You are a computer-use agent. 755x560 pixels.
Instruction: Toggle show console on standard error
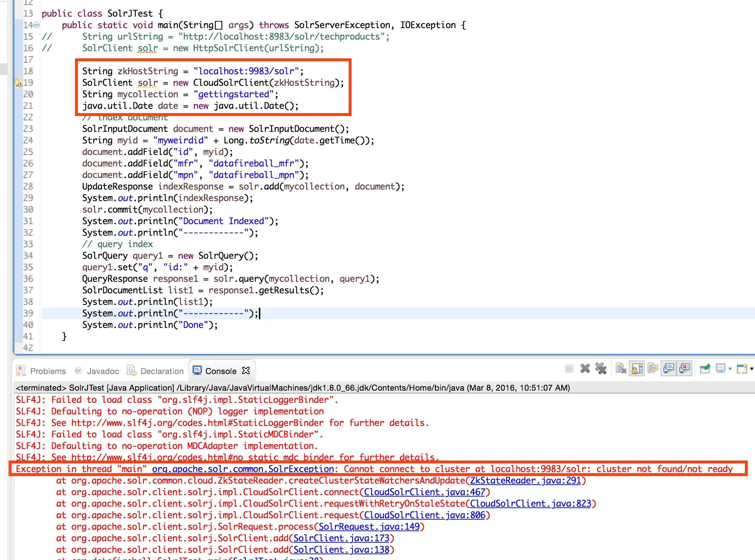coord(684,368)
